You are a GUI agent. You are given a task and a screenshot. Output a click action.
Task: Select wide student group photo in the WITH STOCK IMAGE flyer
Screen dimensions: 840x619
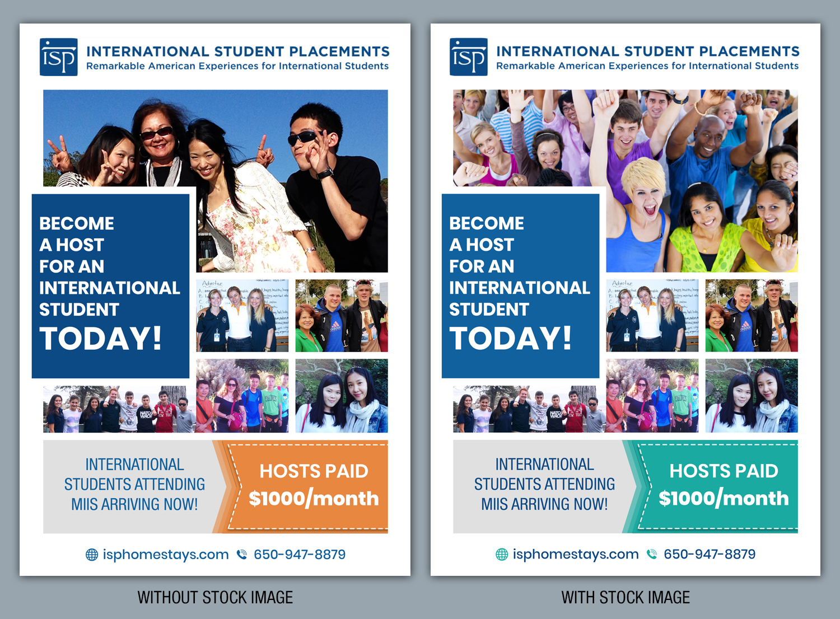(x=529, y=409)
